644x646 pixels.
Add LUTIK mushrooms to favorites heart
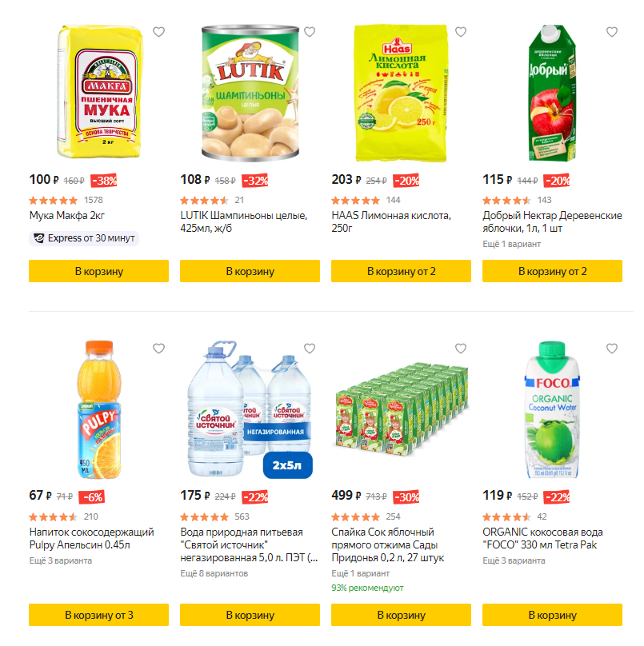310,32
